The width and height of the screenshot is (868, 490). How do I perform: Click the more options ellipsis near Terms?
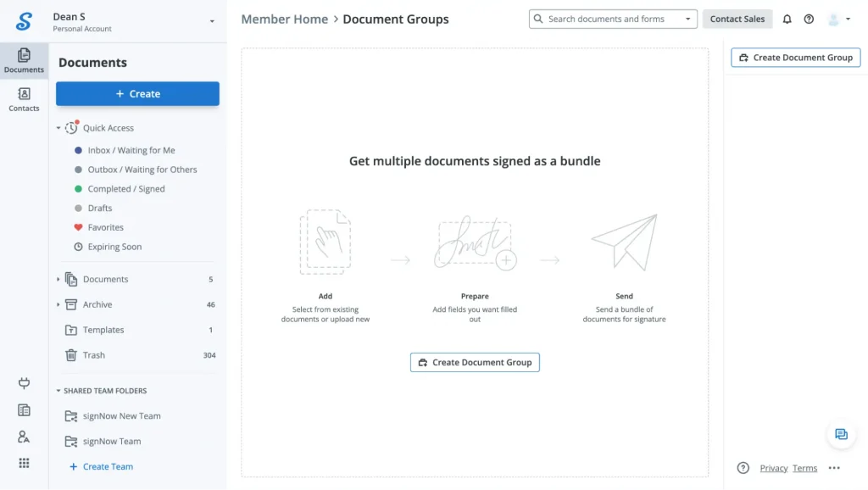834,468
